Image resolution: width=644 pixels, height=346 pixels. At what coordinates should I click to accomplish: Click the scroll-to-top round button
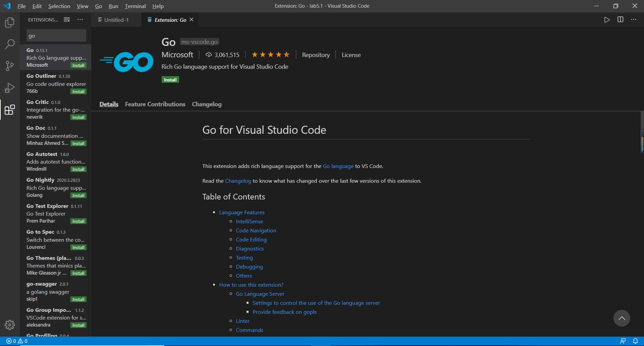(622, 318)
